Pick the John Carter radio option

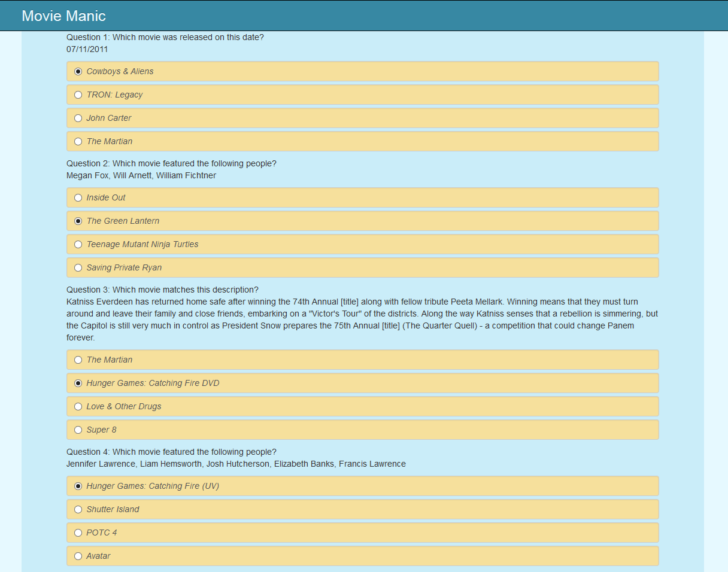[x=78, y=118]
